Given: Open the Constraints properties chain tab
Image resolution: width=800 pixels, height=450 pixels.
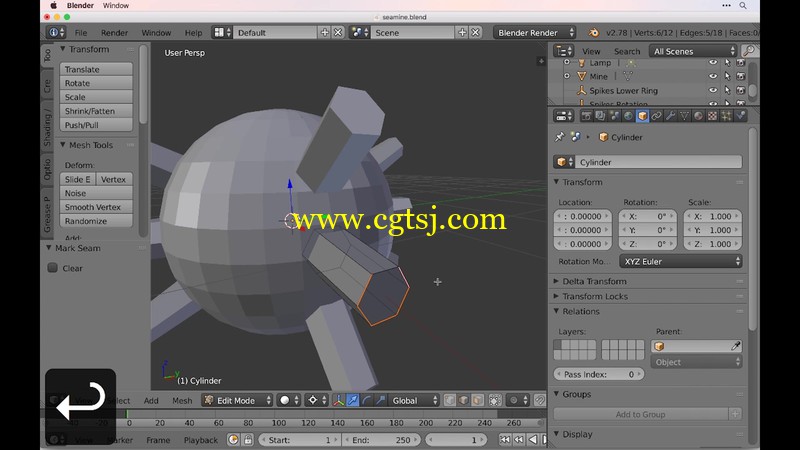Looking at the screenshot, I should [656, 116].
